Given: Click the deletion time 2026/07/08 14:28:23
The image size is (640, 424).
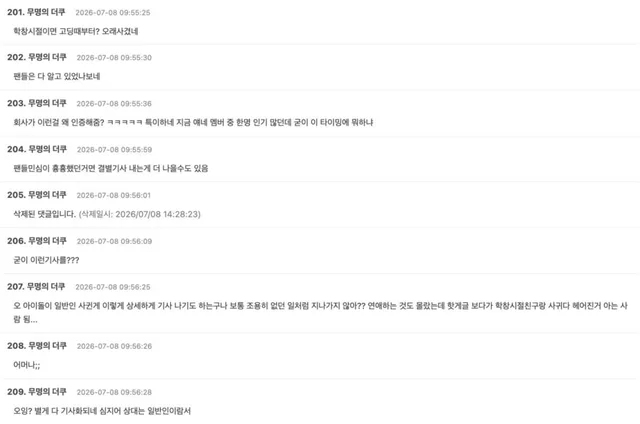Looking at the screenshot, I should pyautogui.click(x=158, y=214).
